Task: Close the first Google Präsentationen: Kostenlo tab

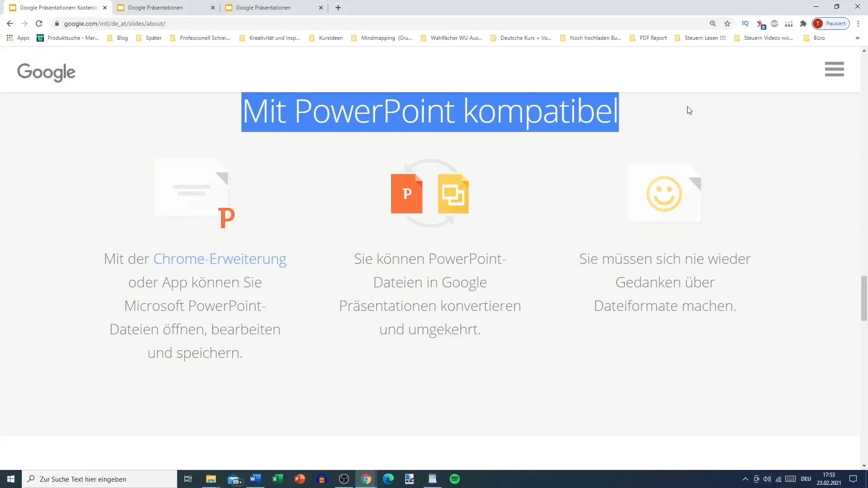Action: pyautogui.click(x=105, y=8)
